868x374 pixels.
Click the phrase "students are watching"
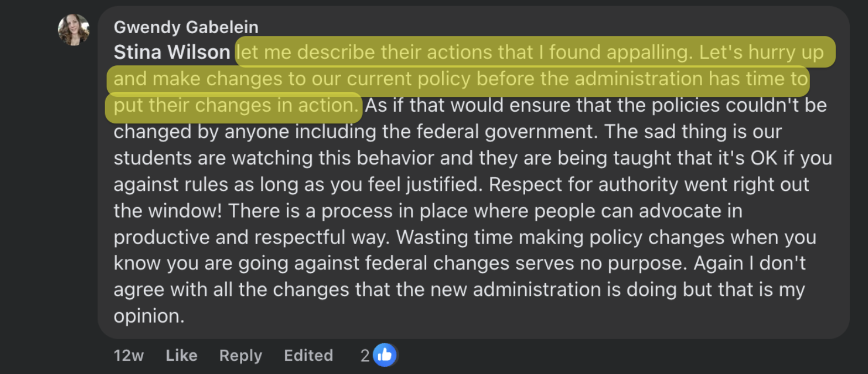pos(213,158)
